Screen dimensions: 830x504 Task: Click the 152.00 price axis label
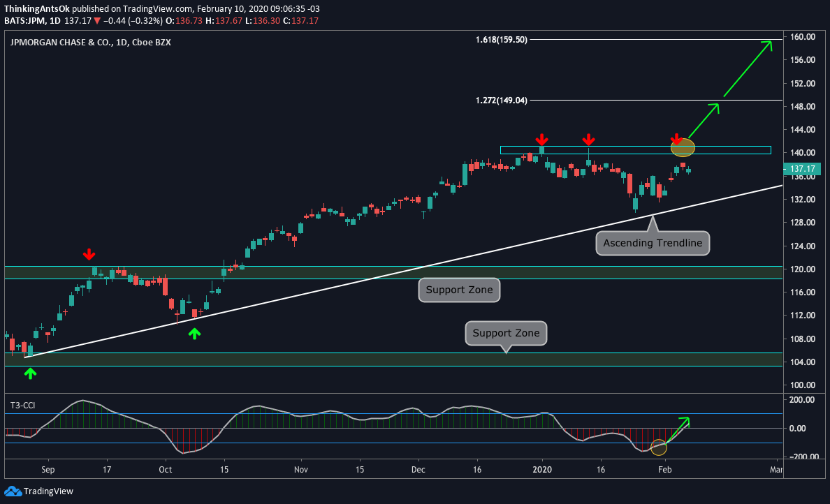coord(803,84)
